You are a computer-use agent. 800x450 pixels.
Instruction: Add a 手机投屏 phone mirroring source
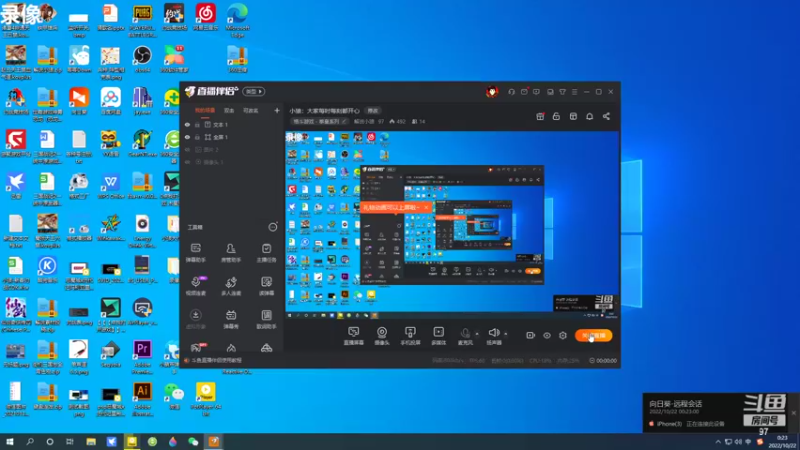[x=410, y=336]
